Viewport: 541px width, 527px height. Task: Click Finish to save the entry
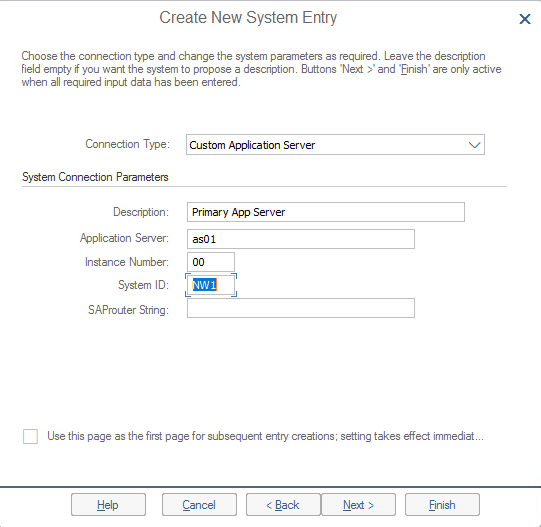[x=442, y=505]
